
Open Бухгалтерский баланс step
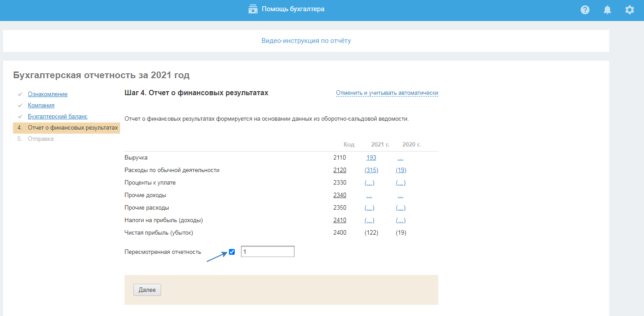[x=58, y=117]
